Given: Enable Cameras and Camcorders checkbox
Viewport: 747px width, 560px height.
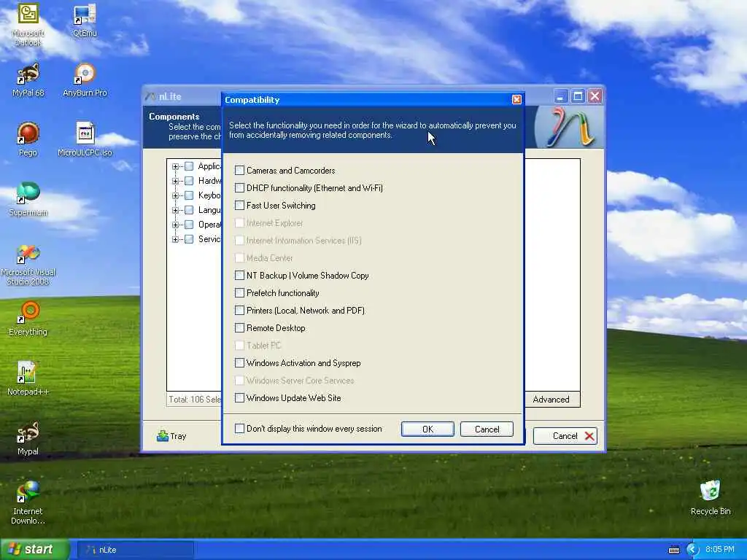Looking at the screenshot, I should tap(239, 171).
